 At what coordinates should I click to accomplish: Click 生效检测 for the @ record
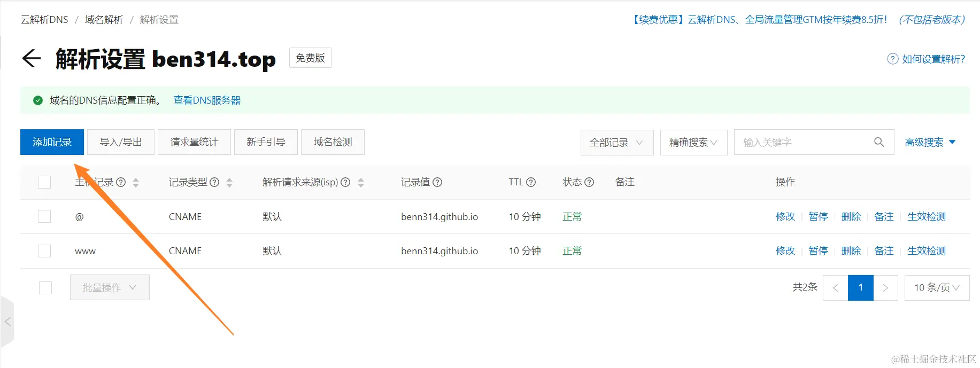click(x=927, y=216)
